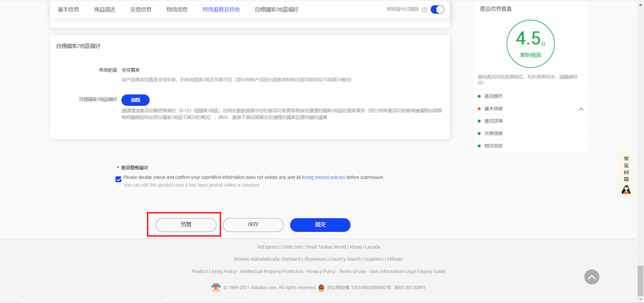The height and width of the screenshot is (303, 644).
Task: Click the blue 編輯 button
Action: tap(135, 100)
